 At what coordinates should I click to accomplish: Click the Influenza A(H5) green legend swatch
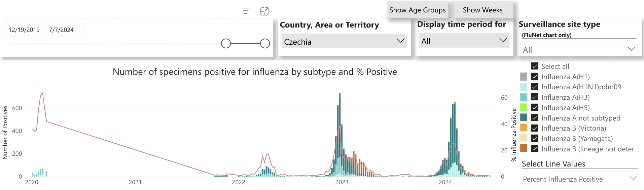(x=524, y=107)
